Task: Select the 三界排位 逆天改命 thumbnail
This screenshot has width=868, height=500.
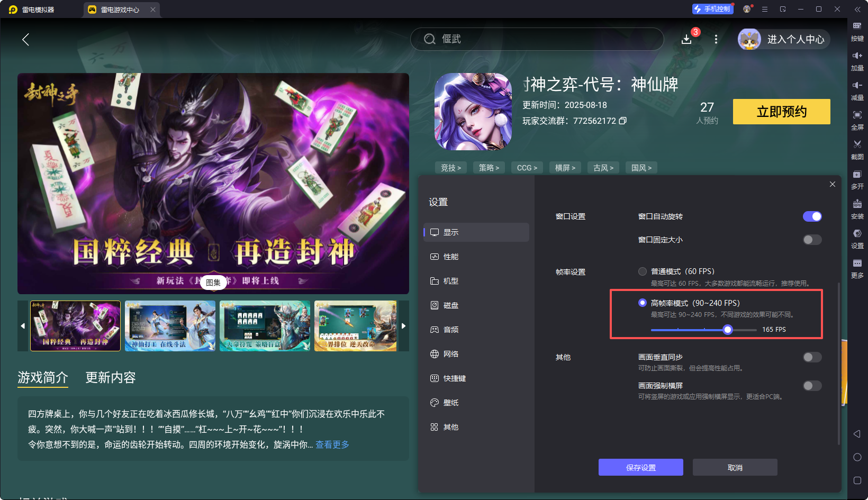Action: tap(356, 326)
